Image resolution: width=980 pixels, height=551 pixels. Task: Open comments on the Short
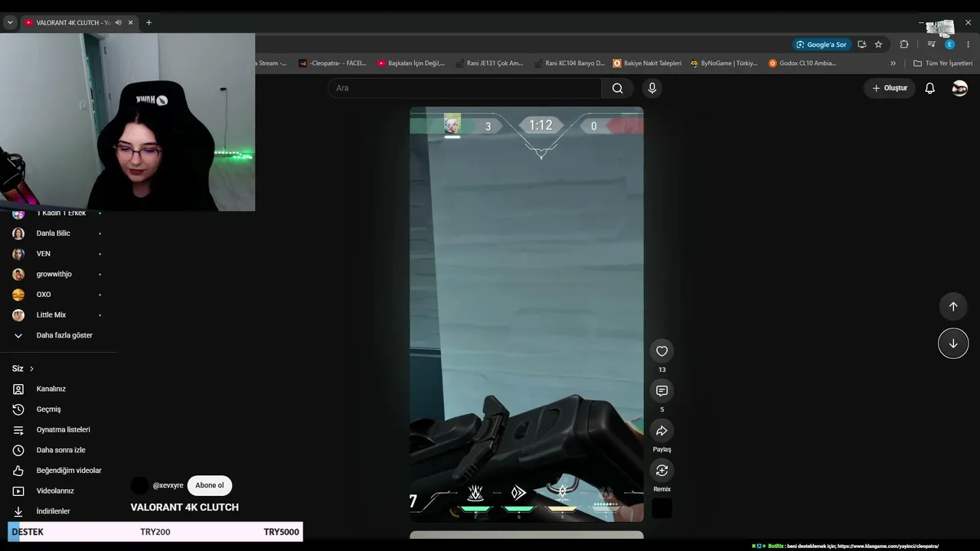[x=662, y=391]
